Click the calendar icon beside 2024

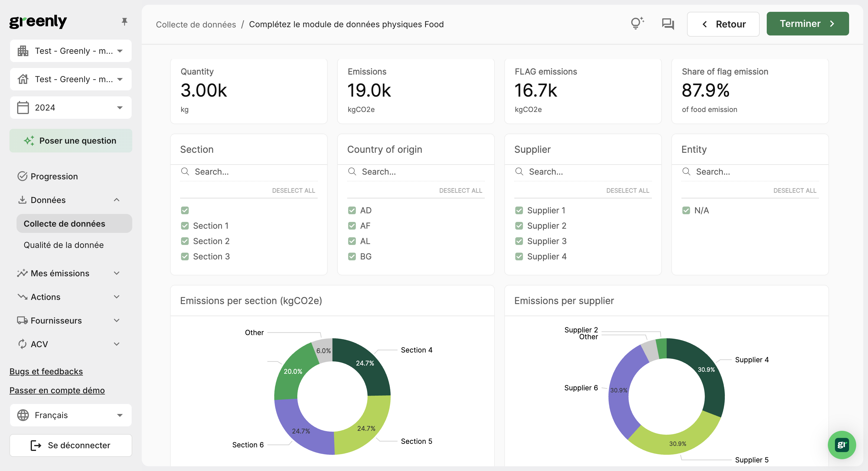tap(23, 108)
